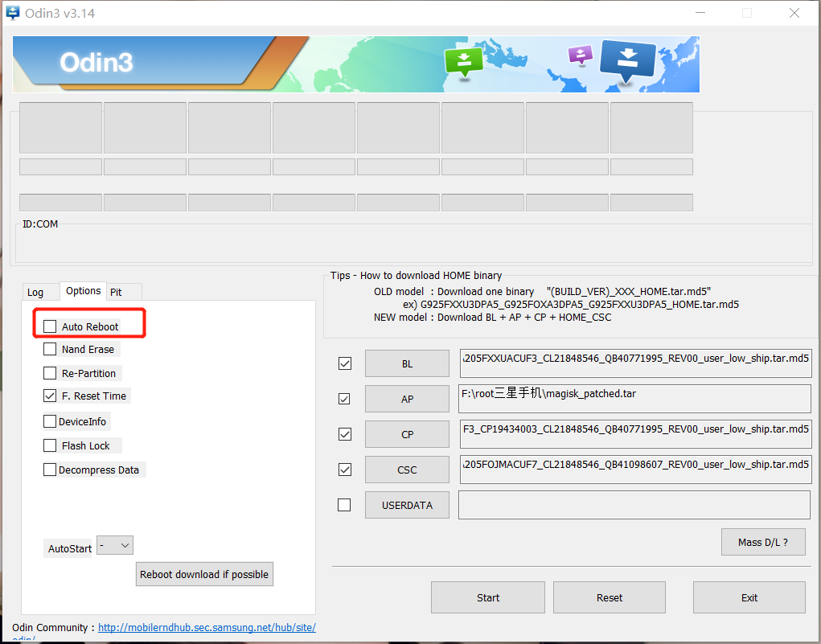821x644 pixels.
Task: Click the Reset button
Action: [610, 597]
